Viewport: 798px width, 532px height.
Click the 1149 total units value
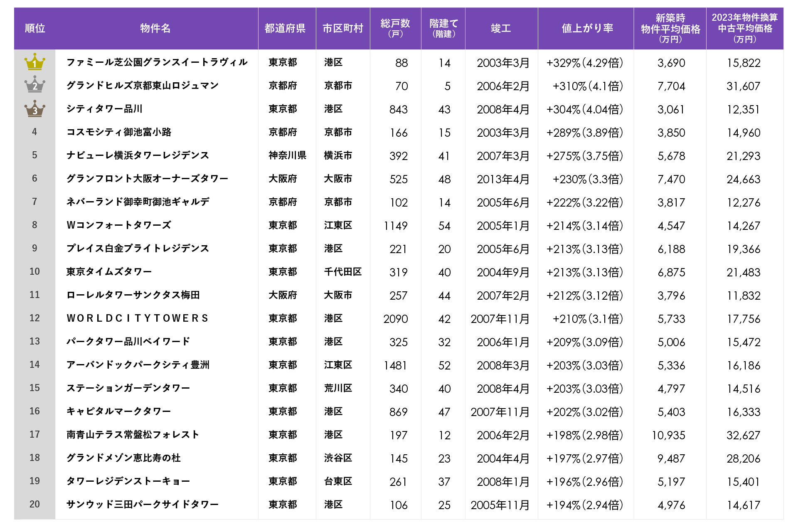[x=396, y=226]
